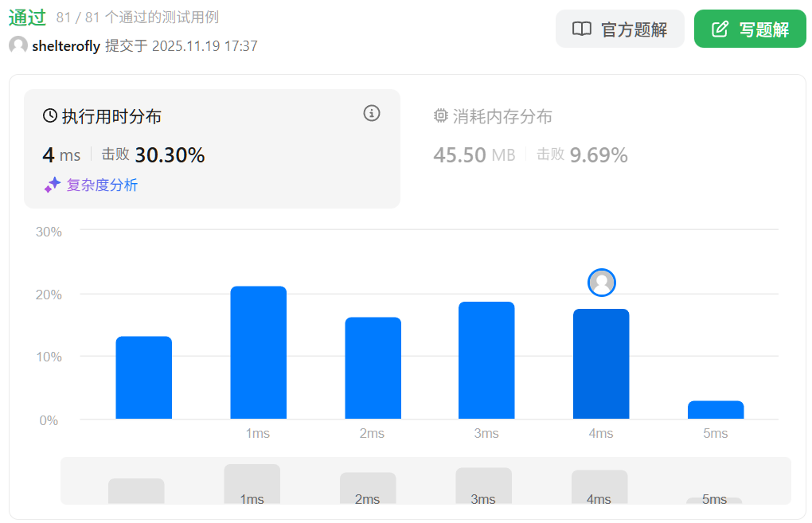Click the clock icon beside 执行用时分布

[x=50, y=116]
